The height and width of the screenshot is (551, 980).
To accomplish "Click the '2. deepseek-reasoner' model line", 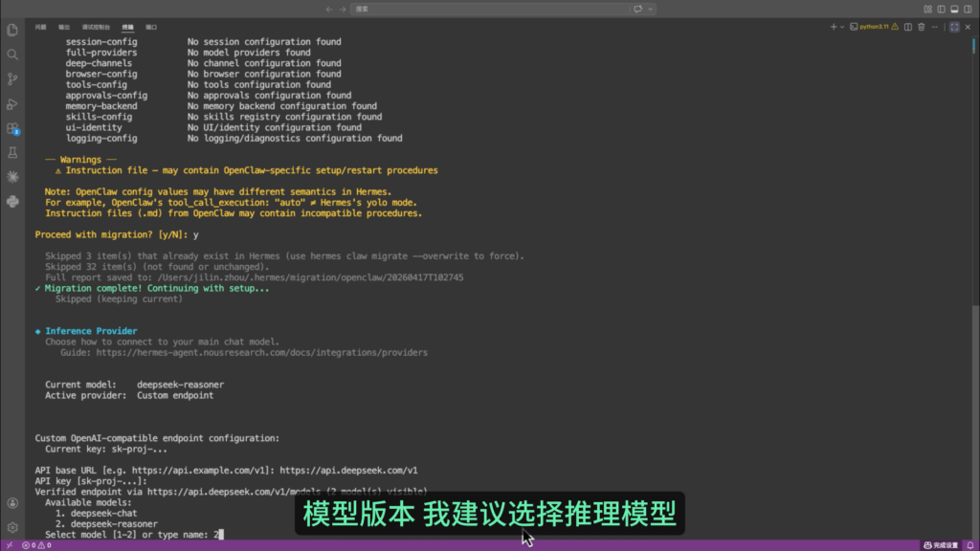I will coord(106,523).
